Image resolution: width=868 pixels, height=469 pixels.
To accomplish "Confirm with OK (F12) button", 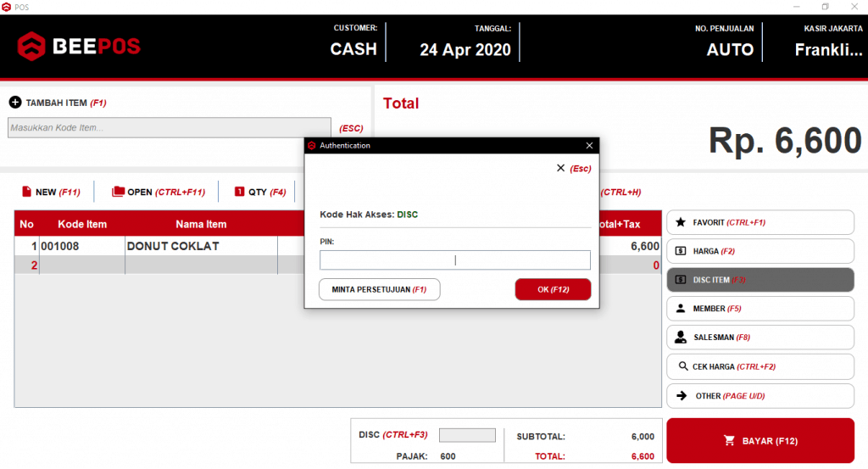I will coord(553,289).
